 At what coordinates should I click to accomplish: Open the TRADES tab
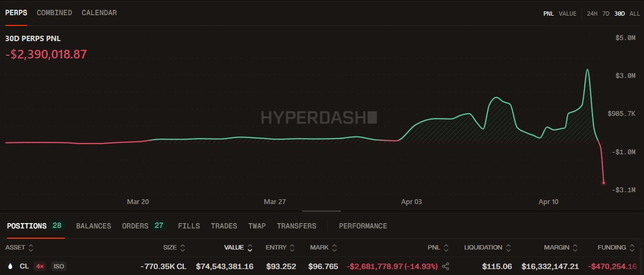[224, 226]
